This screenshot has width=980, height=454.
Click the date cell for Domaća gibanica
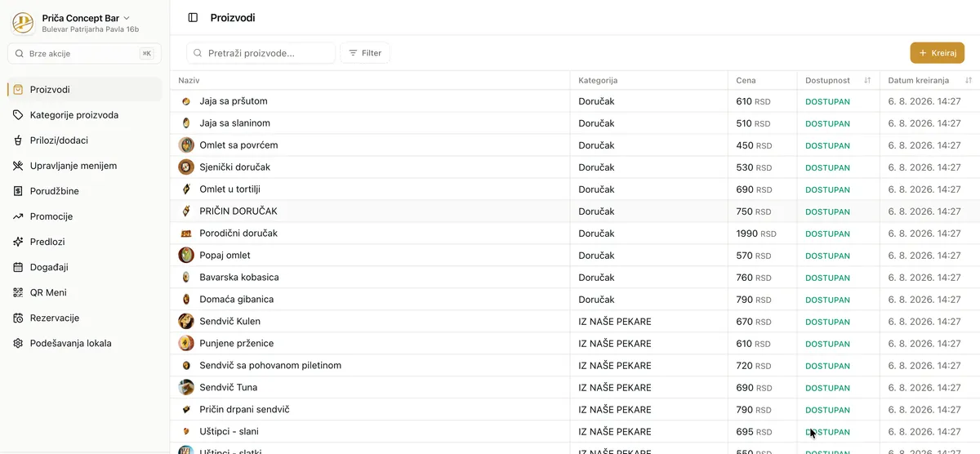click(x=924, y=300)
